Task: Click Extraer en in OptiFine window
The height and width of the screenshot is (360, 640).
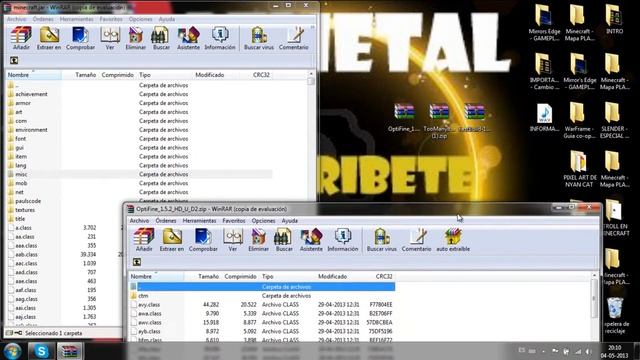Action: click(171, 240)
